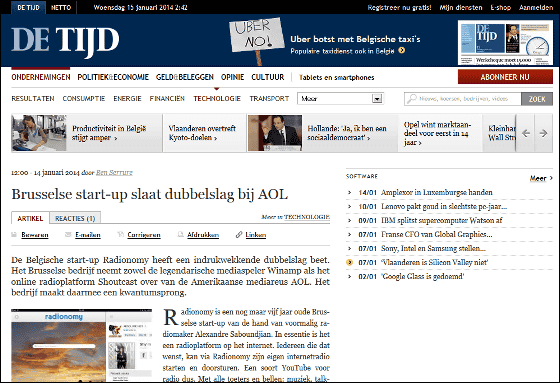Viewport: 560px width, 383px height.
Task: Open 'Uber botst met Belgische taxi's' headline
Action: (355, 39)
